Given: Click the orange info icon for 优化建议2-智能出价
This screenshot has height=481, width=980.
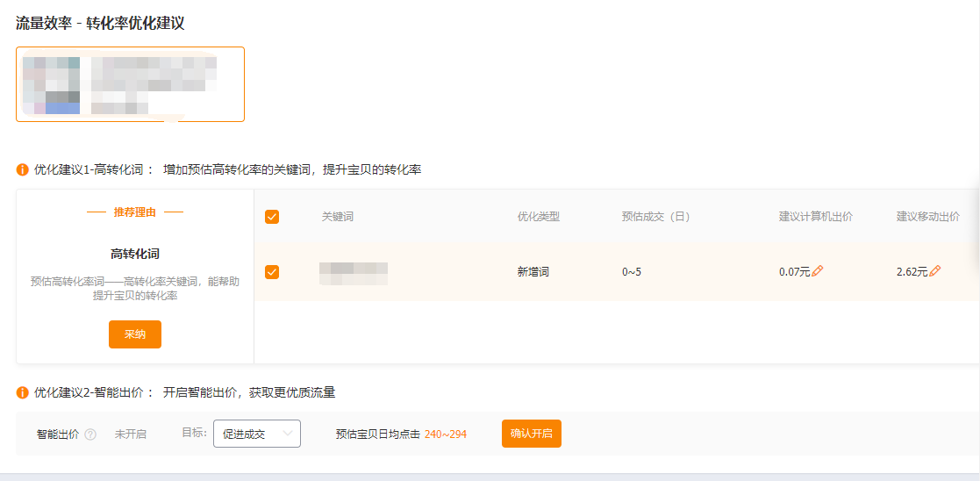Looking at the screenshot, I should tap(23, 392).
